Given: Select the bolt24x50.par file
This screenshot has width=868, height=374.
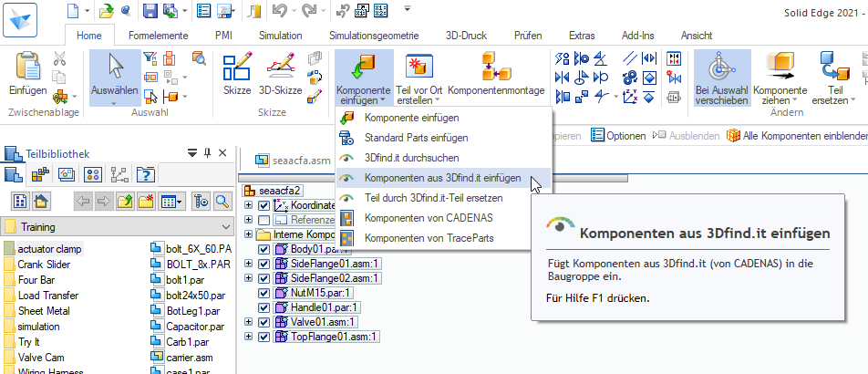Looking at the screenshot, I should coord(195,296).
